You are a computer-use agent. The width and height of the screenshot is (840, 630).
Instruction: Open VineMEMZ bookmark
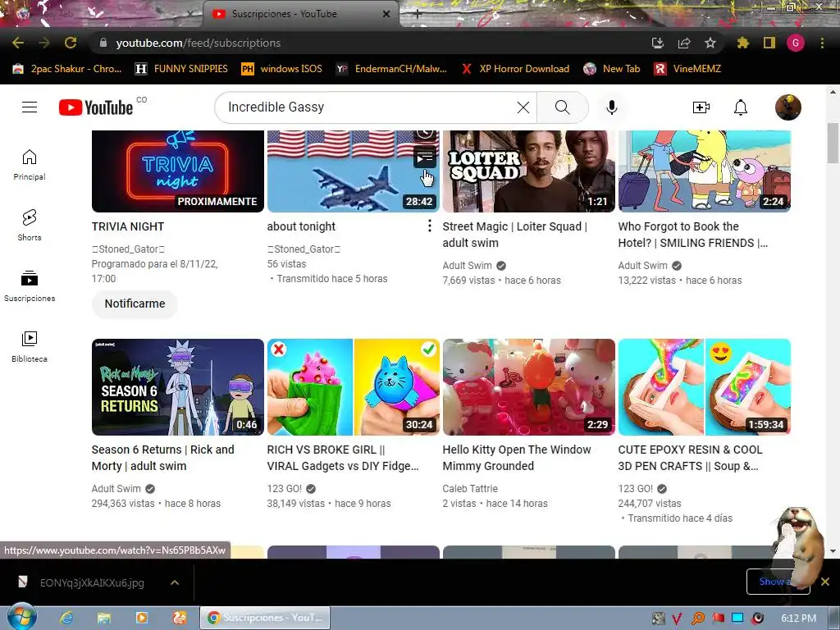tap(688, 69)
